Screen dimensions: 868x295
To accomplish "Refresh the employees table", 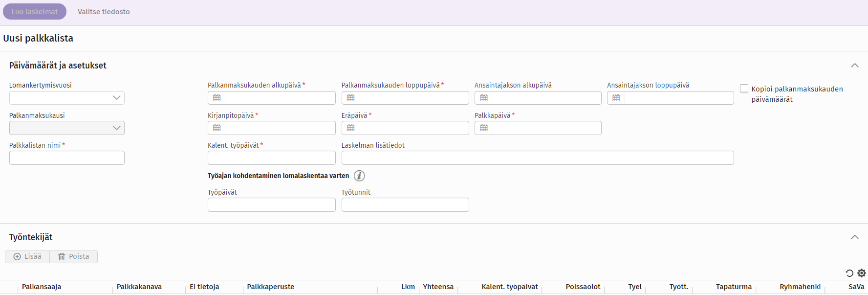I will [x=849, y=273].
